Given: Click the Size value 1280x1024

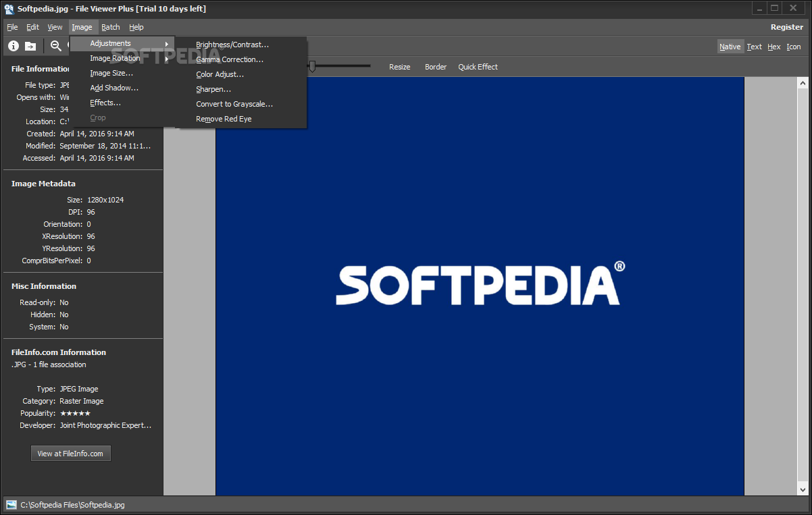Looking at the screenshot, I should coord(105,200).
